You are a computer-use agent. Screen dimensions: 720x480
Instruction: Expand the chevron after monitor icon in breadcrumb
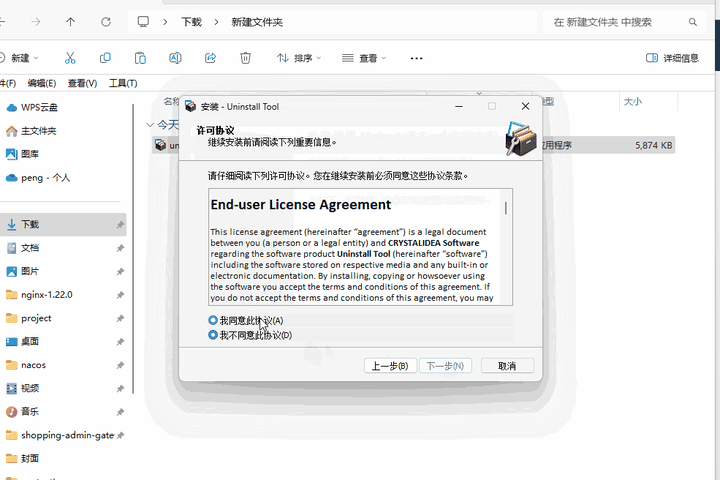pyautogui.click(x=165, y=22)
